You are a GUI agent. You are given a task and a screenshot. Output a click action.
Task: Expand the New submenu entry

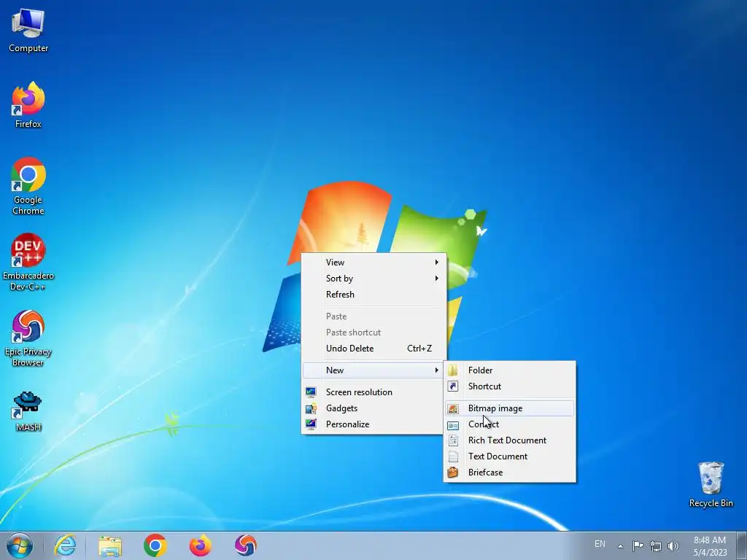374,370
